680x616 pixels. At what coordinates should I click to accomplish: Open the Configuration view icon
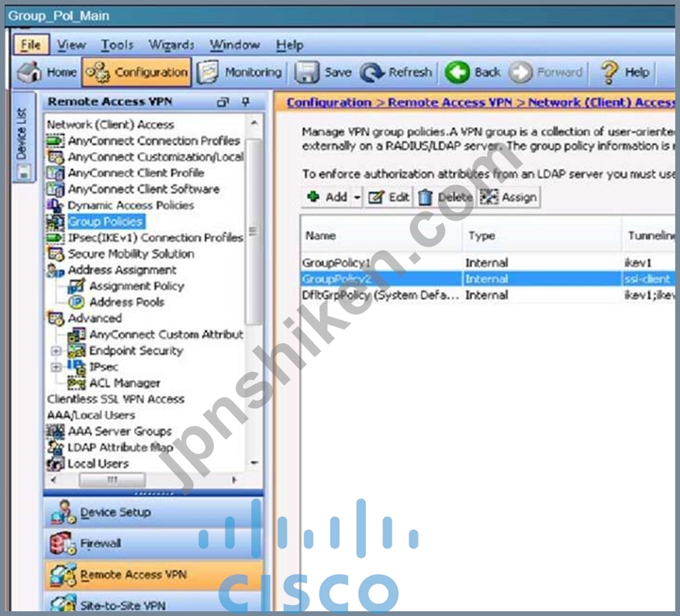97,72
